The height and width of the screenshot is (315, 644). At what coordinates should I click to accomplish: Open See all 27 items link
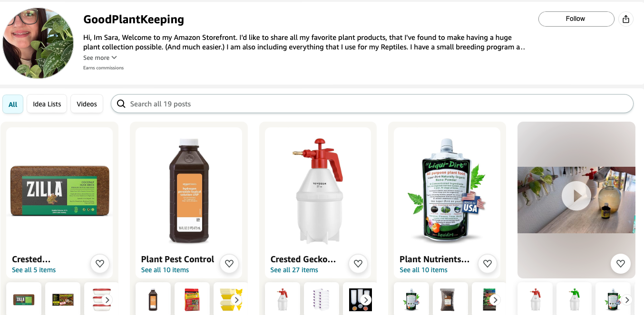(294, 270)
